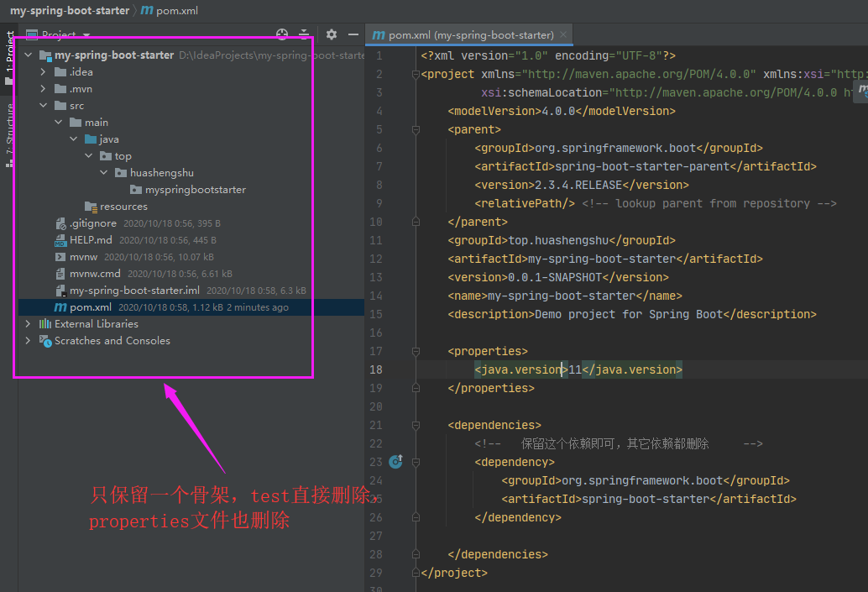Click the description Demo project line
Image resolution: width=868 pixels, height=592 pixels.
pos(631,315)
